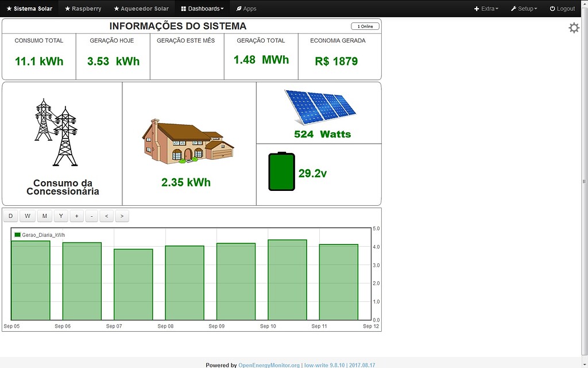This screenshot has height=368, width=588.
Task: Go to the Aquecedor Solar page
Action: 141,9
